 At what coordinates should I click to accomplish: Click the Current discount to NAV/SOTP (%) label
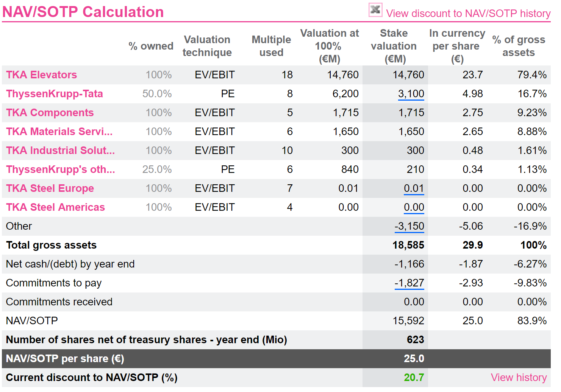[92, 378]
